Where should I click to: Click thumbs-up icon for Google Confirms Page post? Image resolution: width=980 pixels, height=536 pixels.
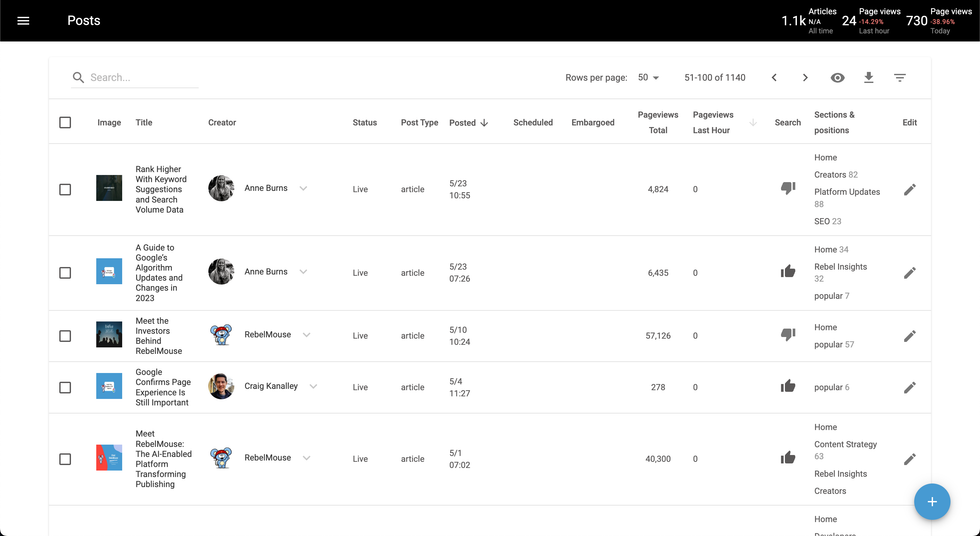788,386
